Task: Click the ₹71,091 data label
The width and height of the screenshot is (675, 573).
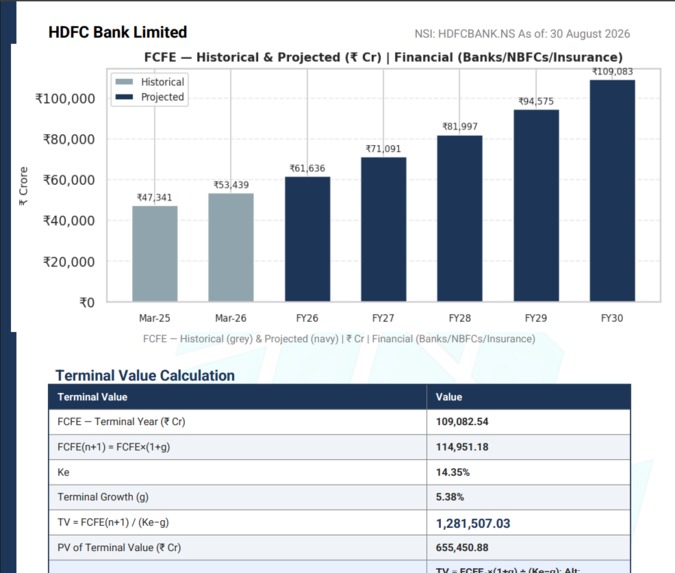Action: 384,149
